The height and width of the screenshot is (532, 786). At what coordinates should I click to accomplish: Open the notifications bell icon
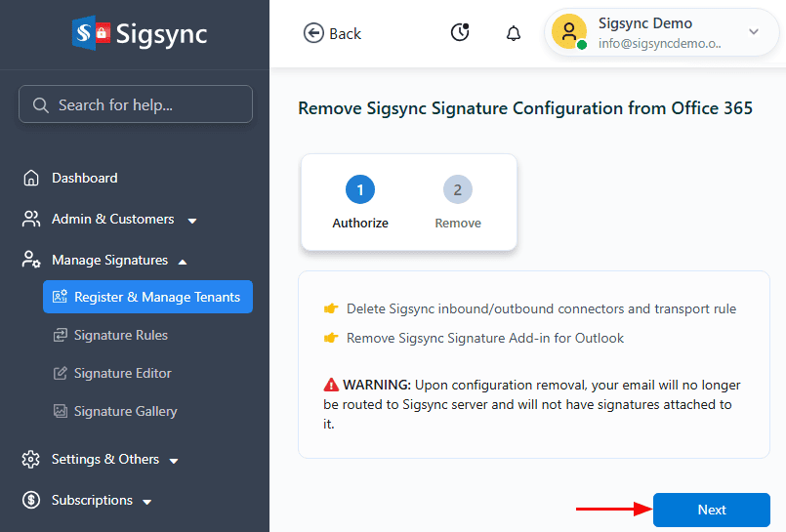click(x=514, y=33)
